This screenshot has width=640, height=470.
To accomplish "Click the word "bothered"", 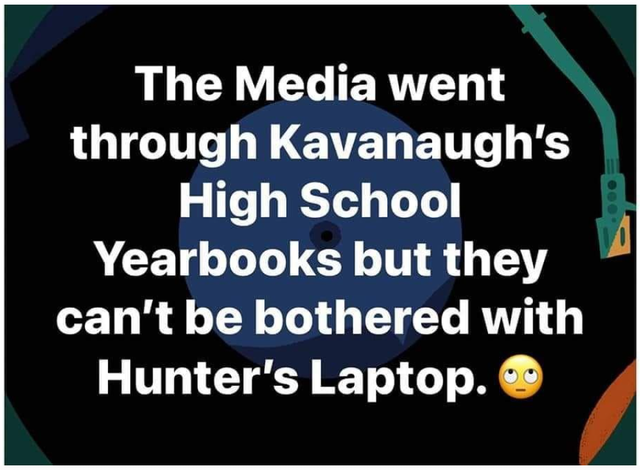I will 362,317.
